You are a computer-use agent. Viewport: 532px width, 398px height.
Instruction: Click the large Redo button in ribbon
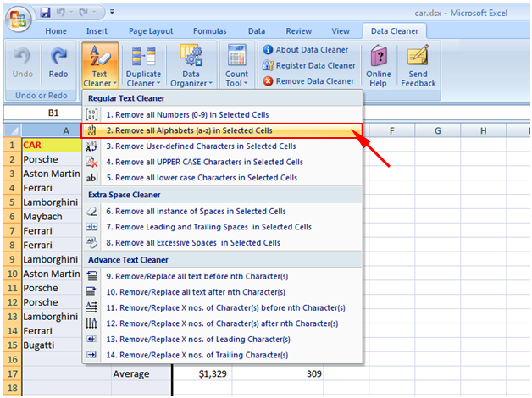point(58,64)
